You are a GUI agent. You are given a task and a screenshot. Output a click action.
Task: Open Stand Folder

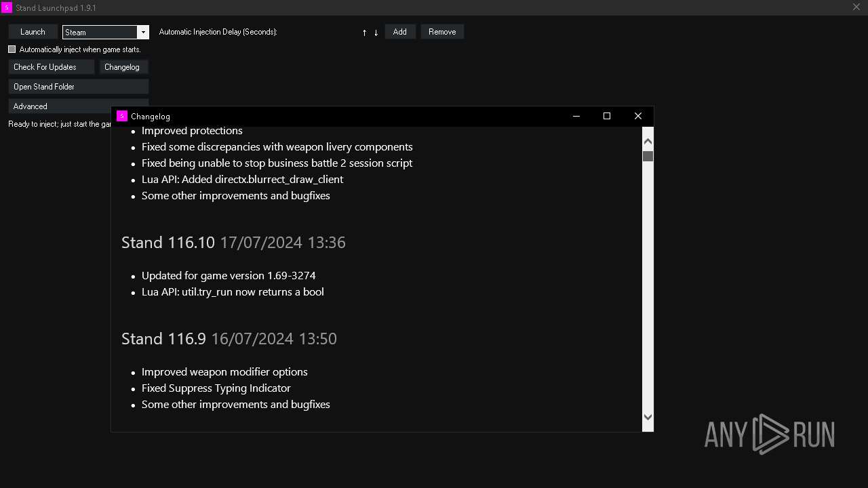(x=79, y=87)
